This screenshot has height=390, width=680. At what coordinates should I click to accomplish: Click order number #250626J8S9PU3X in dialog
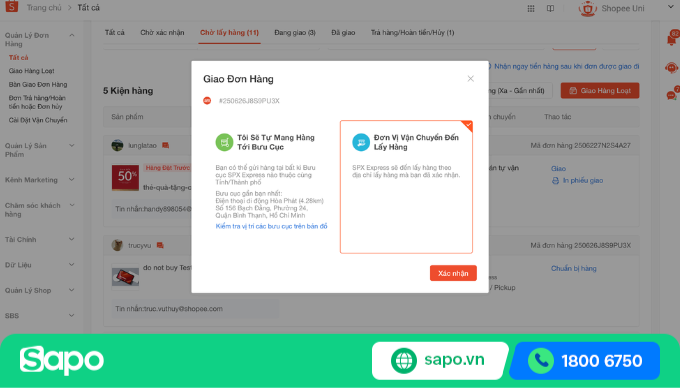(249, 101)
